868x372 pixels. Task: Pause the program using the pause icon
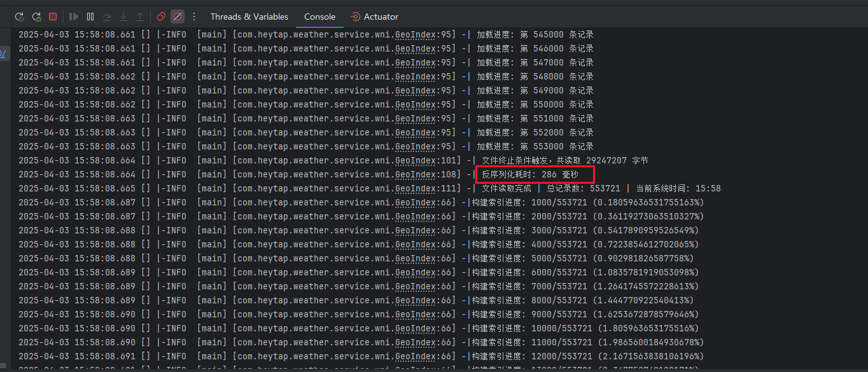90,17
